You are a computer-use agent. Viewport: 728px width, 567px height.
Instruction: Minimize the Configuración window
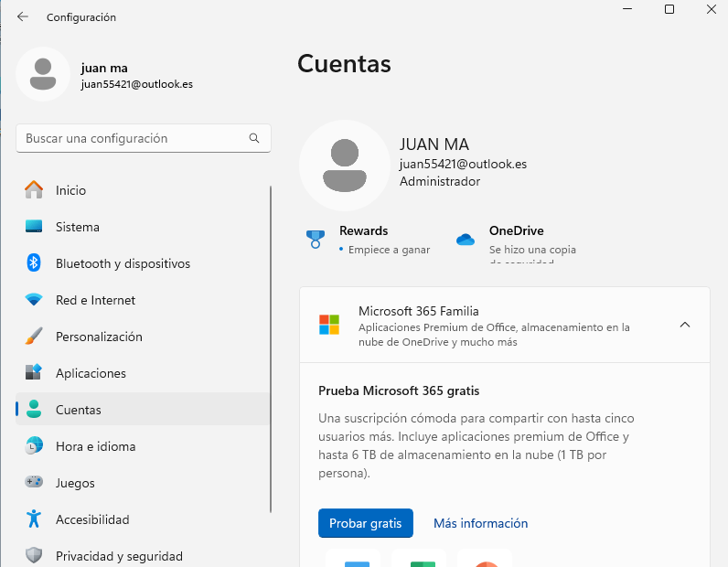627,9
